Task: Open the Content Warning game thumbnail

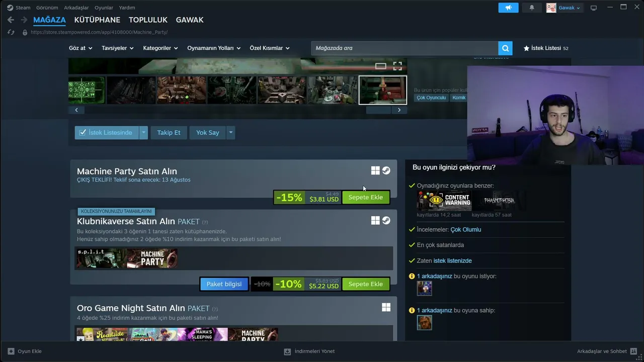Action: 444,201
